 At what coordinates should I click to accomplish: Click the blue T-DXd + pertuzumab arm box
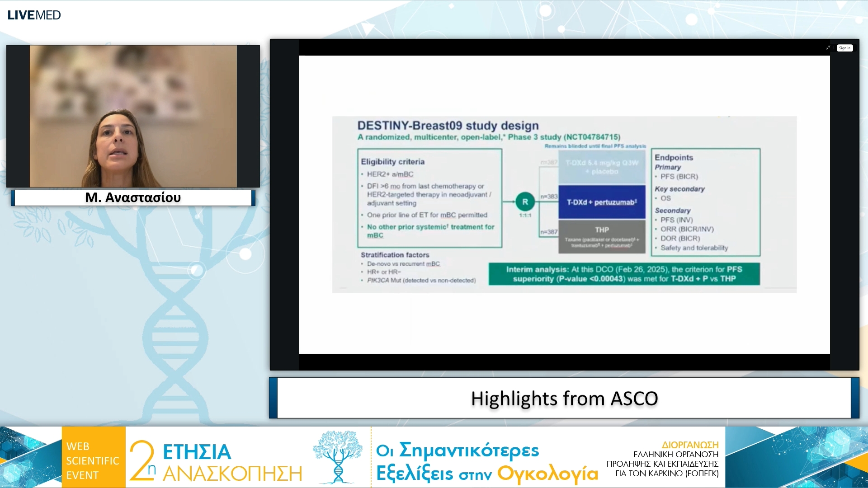coord(602,202)
